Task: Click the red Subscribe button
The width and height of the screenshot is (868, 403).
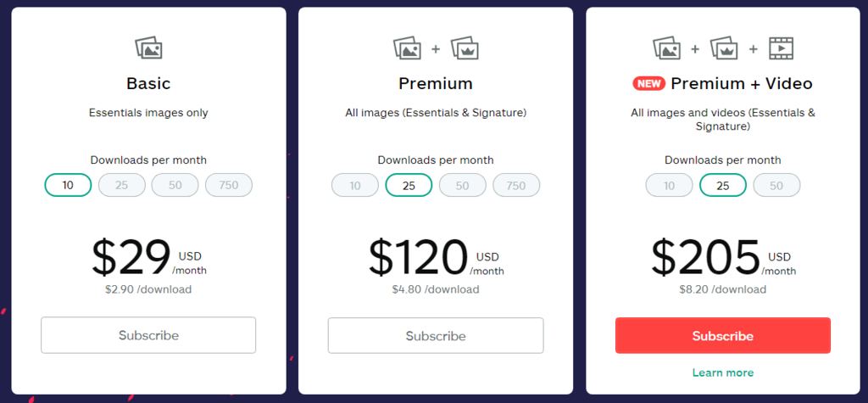Action: [x=723, y=335]
